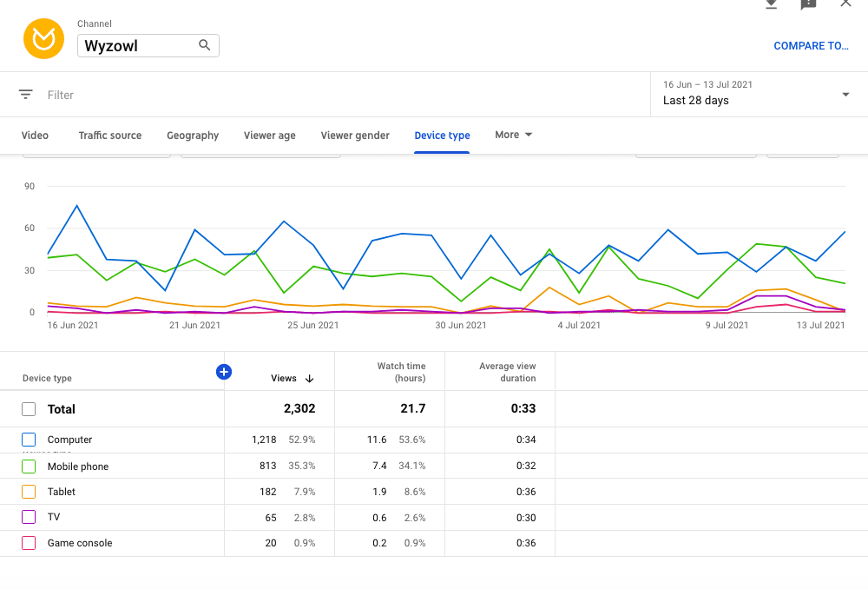This screenshot has width=868, height=589.
Task: Click the Tablet row label
Action: [x=62, y=492]
